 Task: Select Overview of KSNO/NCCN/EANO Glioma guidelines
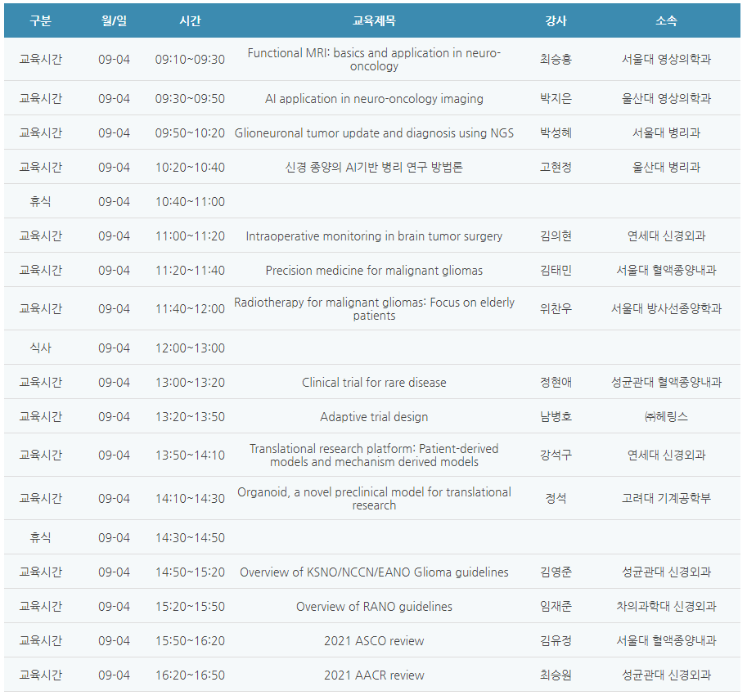coord(374,572)
